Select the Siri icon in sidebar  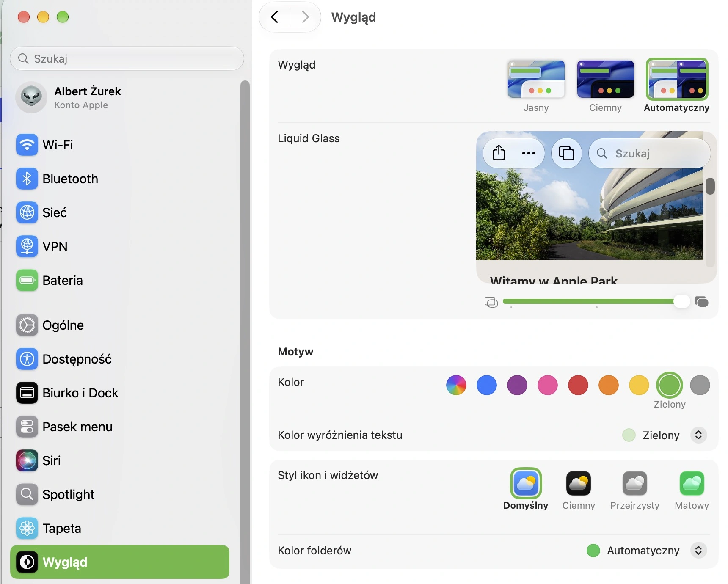[27, 460]
